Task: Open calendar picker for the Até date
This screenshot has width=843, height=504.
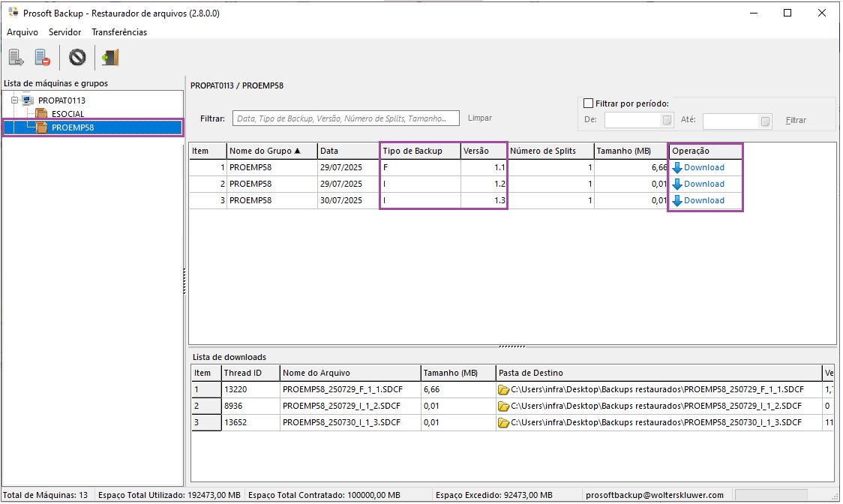Action: click(x=764, y=121)
